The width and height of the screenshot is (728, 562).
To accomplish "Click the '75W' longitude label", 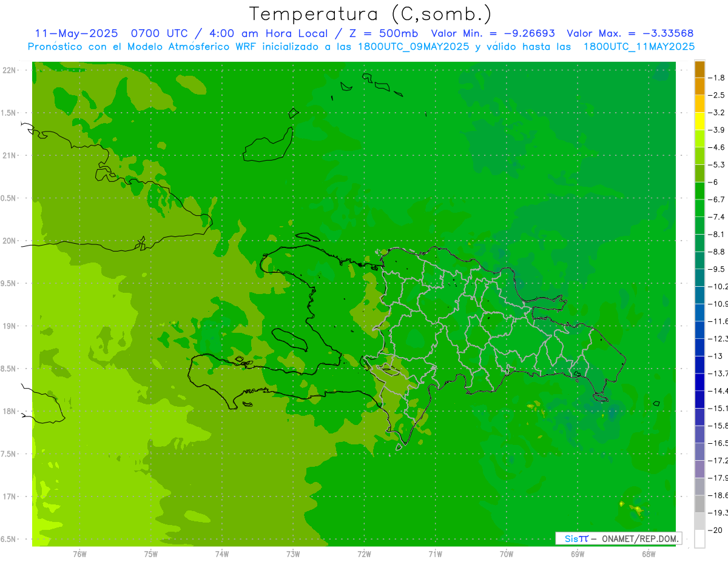I will tap(150, 554).
